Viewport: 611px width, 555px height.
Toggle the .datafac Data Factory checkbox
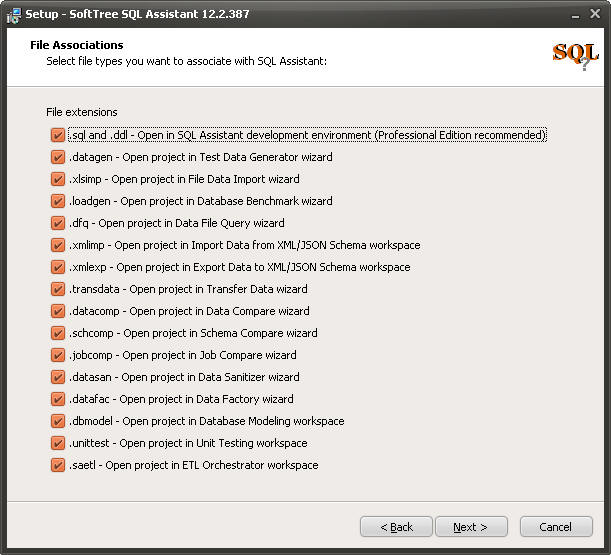[x=58, y=399]
